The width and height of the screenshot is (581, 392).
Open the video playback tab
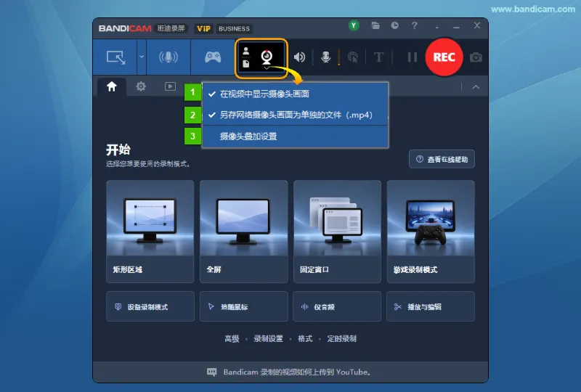coord(170,86)
